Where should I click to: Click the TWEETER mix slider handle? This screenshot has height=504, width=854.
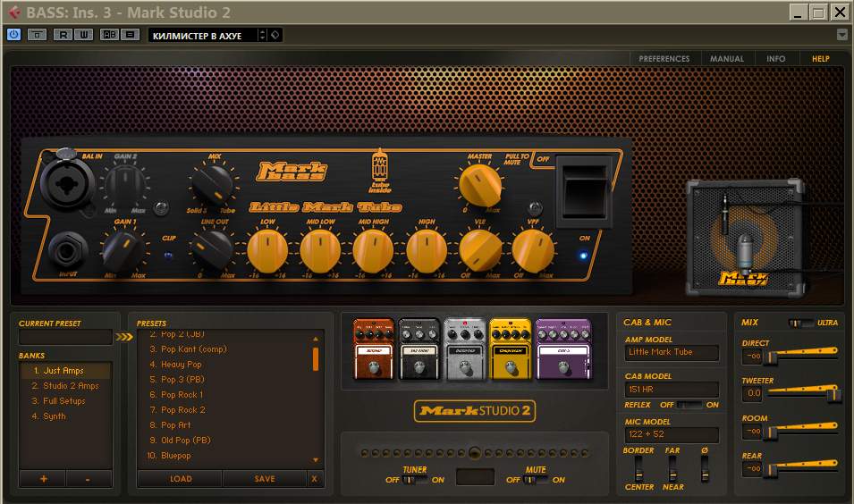click(833, 395)
